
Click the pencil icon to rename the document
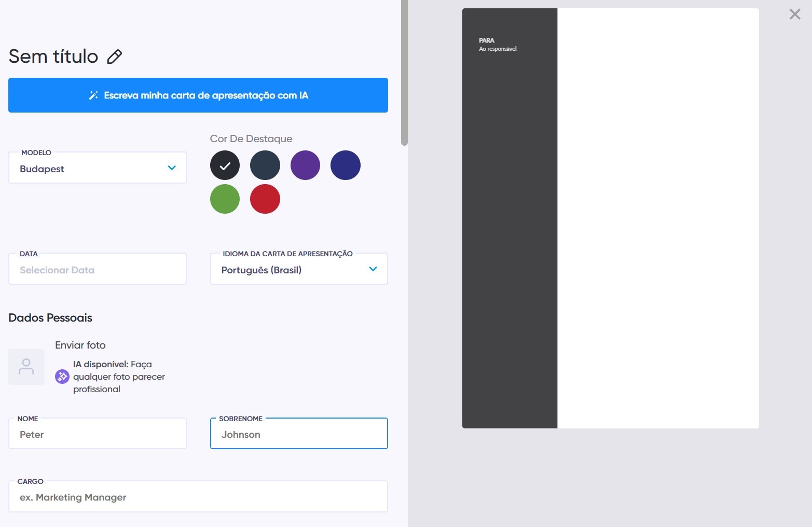tap(115, 56)
